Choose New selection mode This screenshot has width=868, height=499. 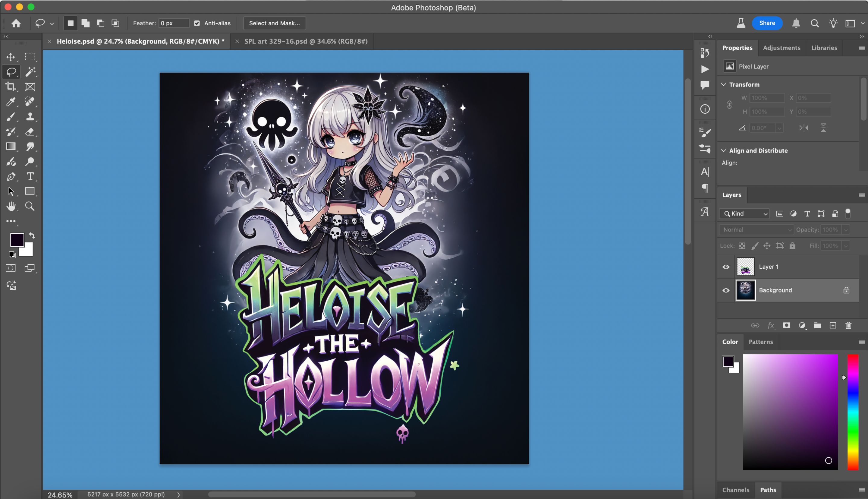click(71, 23)
